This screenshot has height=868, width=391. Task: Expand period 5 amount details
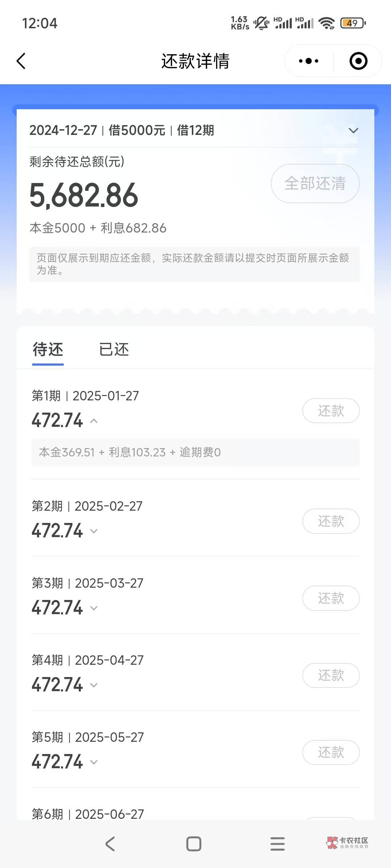(94, 762)
